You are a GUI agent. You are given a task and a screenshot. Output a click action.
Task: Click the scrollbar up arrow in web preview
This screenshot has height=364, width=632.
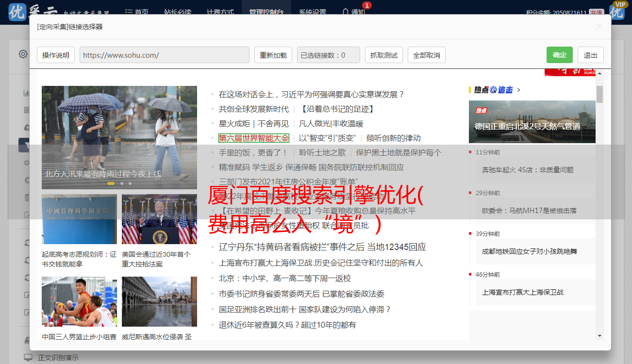[599, 73]
